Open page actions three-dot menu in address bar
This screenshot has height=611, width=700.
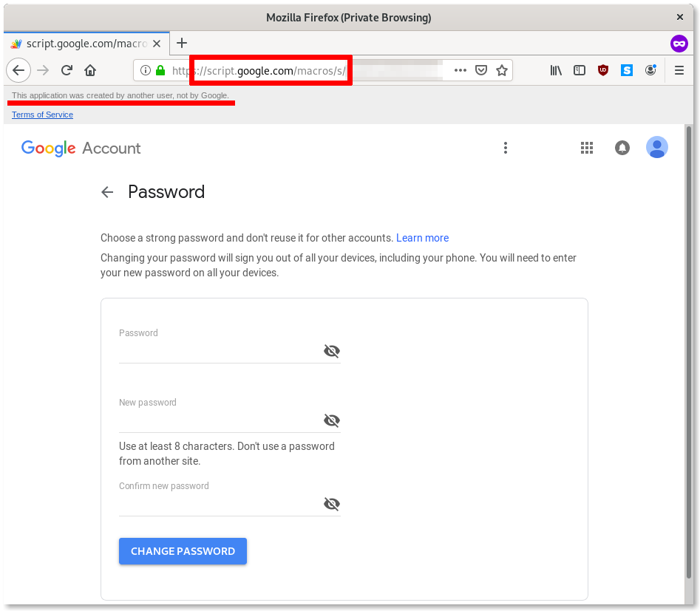tap(461, 70)
